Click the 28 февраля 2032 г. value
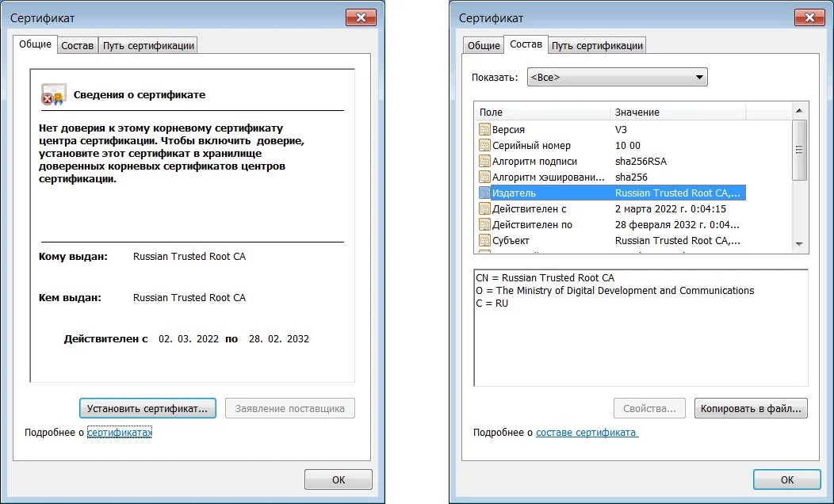The width and height of the screenshot is (834, 504). 677,225
